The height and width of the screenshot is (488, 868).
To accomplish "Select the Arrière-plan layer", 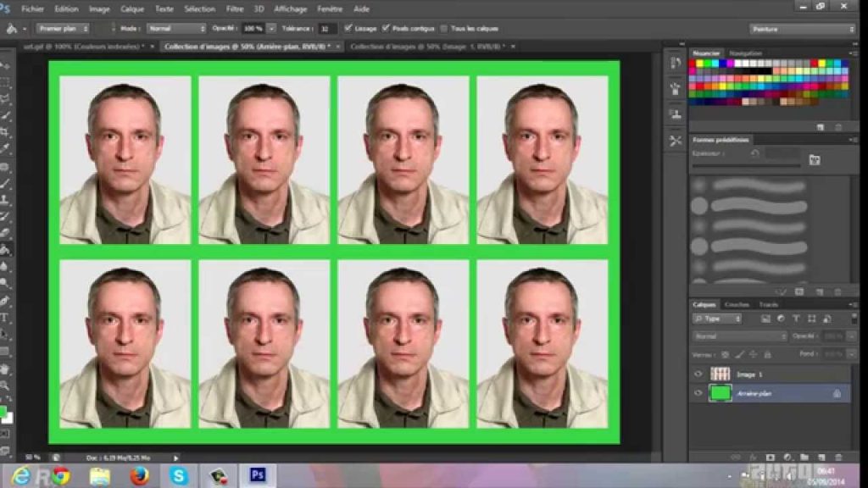I will tap(770, 393).
